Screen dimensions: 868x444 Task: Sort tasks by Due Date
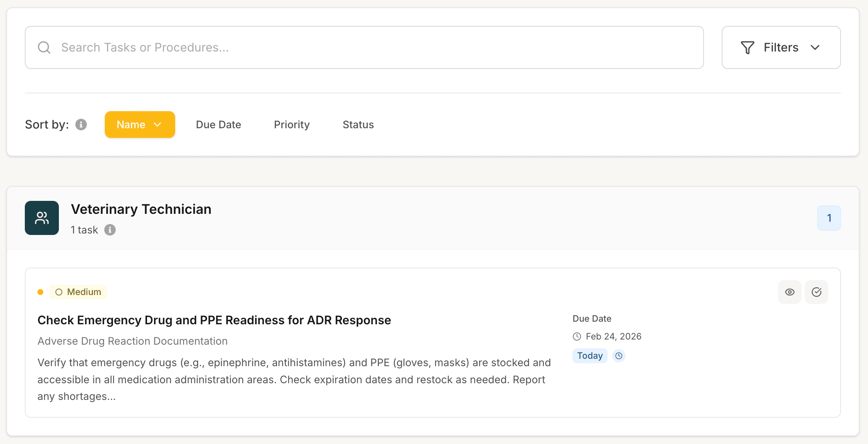tap(218, 125)
